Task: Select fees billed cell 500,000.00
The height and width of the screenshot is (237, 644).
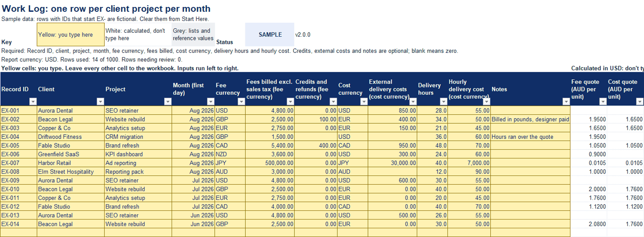Action: pyautogui.click(x=270, y=163)
